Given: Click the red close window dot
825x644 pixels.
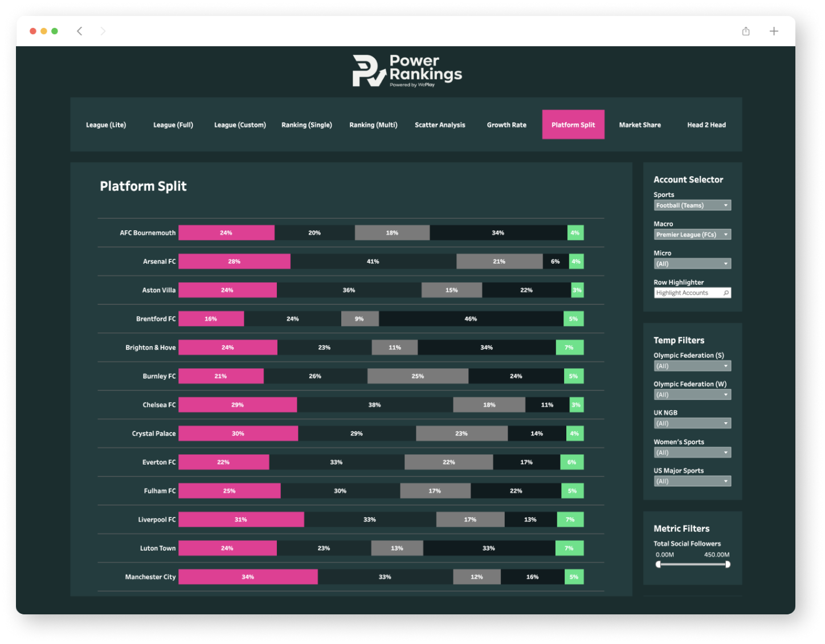Looking at the screenshot, I should click(x=33, y=31).
